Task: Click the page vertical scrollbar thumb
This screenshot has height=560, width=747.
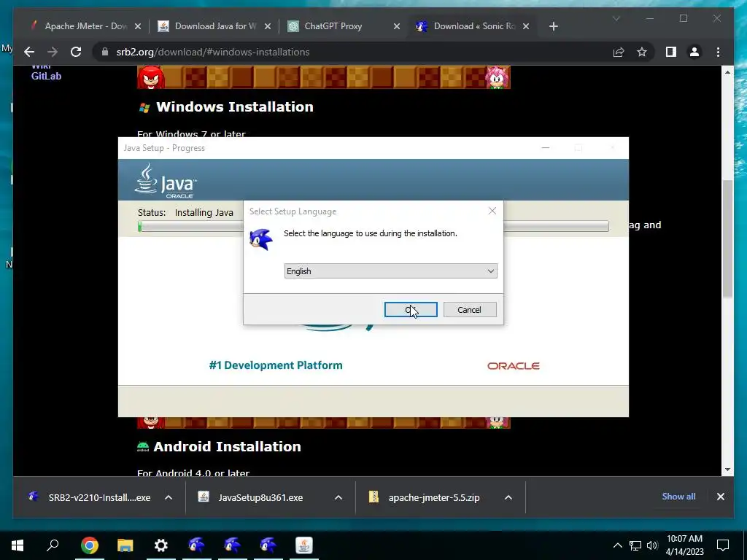Action: point(727,239)
